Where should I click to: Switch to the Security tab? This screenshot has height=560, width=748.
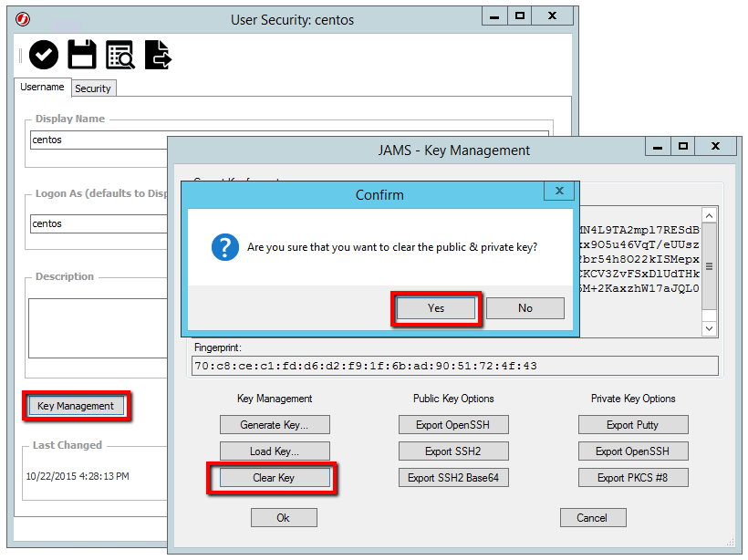[x=93, y=88]
